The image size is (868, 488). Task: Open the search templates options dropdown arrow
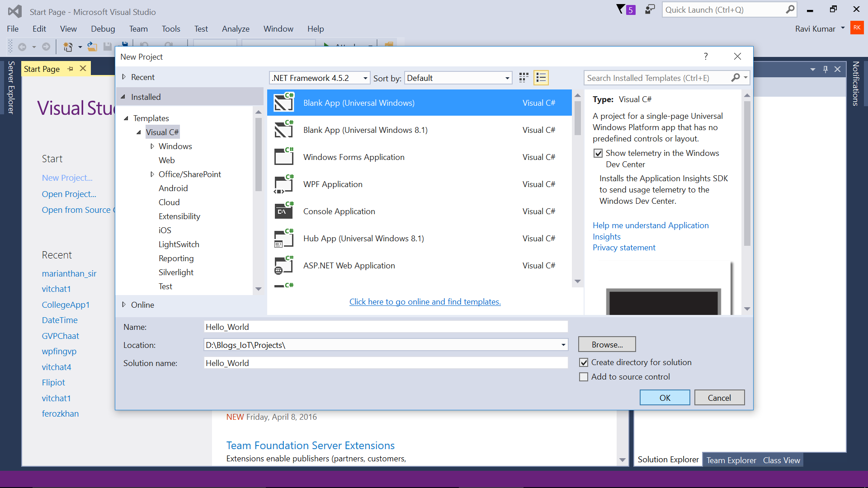pyautogui.click(x=745, y=78)
